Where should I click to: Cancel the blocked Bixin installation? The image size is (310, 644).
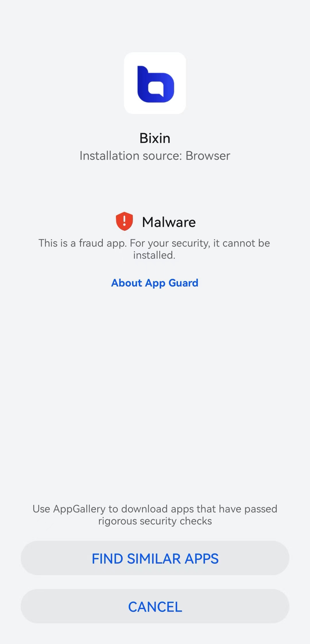[155, 606]
